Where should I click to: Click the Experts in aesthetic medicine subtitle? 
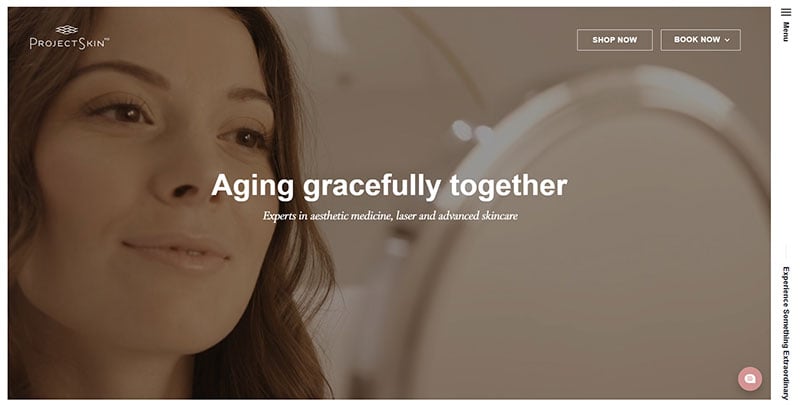pos(390,216)
